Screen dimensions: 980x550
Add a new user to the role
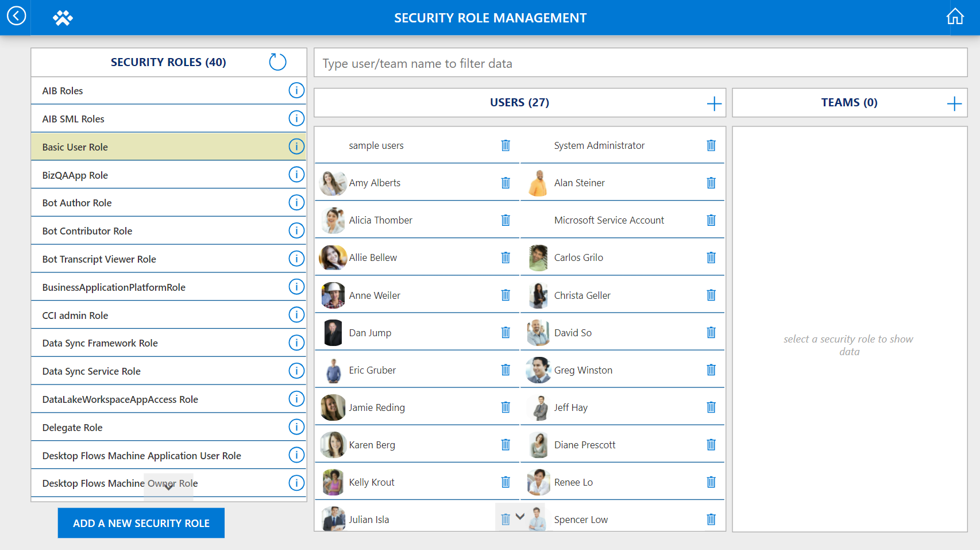(x=714, y=103)
